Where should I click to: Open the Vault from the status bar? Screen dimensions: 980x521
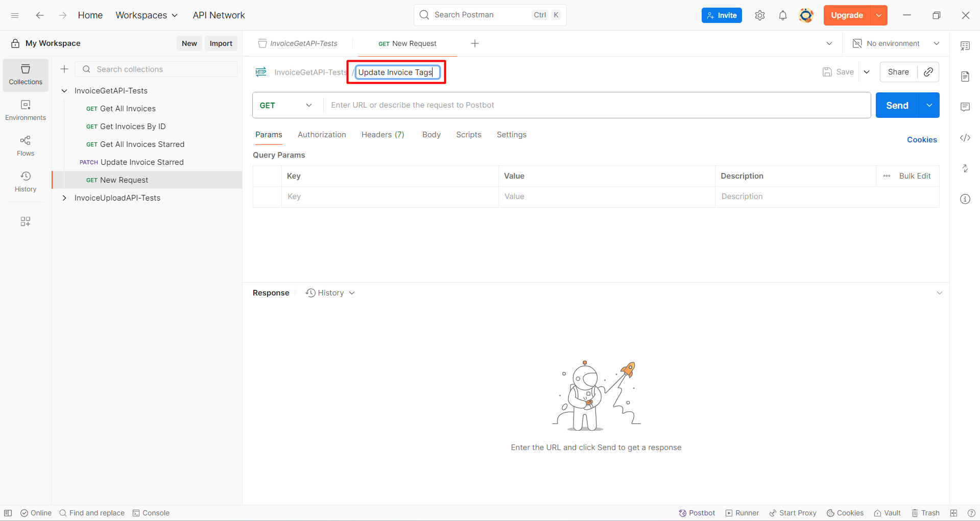(887, 513)
